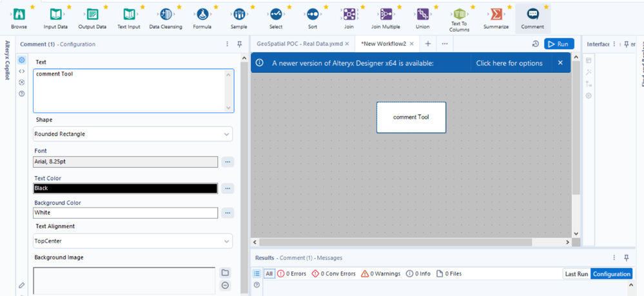
Task: Toggle star favorite on Formula tool
Action: 215,7
